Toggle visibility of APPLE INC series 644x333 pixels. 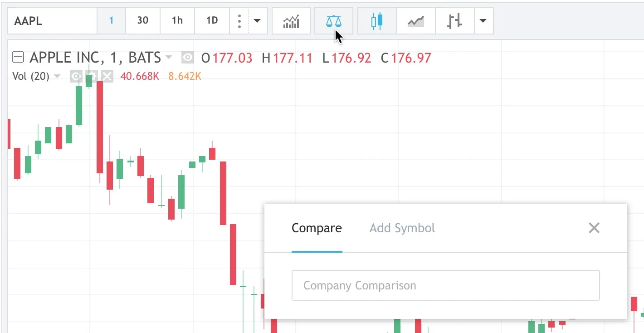pyautogui.click(x=187, y=58)
